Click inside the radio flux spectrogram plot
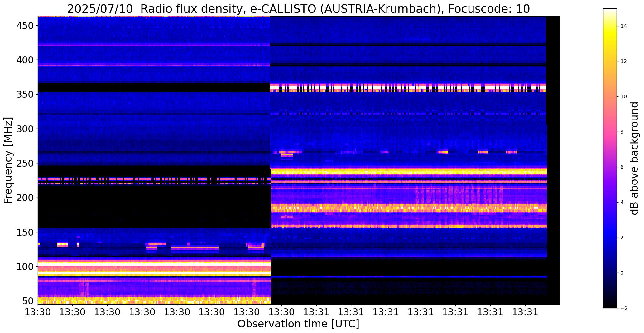 click(x=299, y=160)
